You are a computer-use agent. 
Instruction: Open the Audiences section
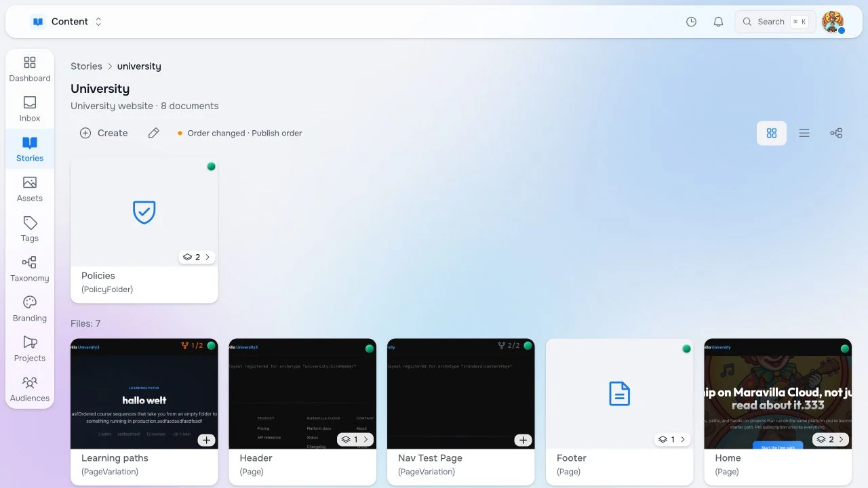pyautogui.click(x=30, y=389)
